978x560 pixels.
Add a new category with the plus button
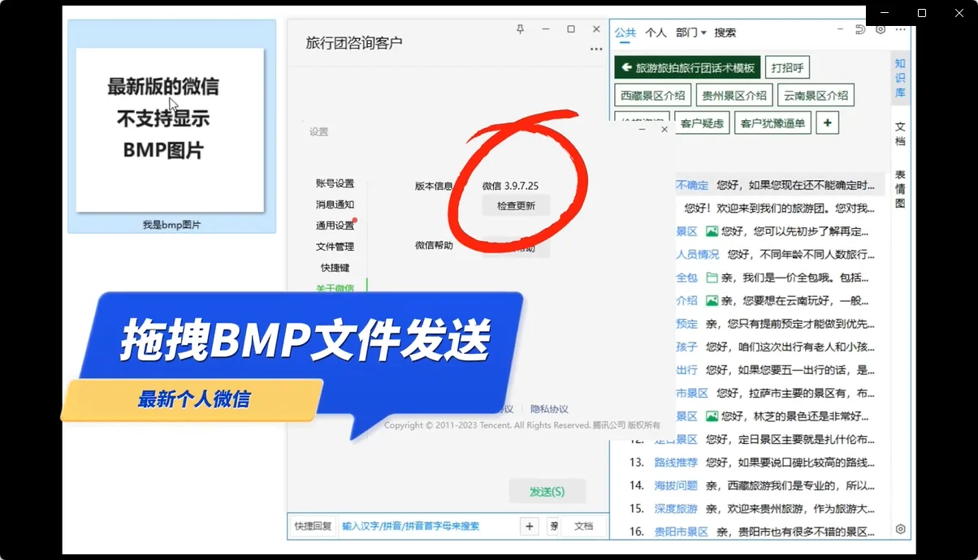828,123
